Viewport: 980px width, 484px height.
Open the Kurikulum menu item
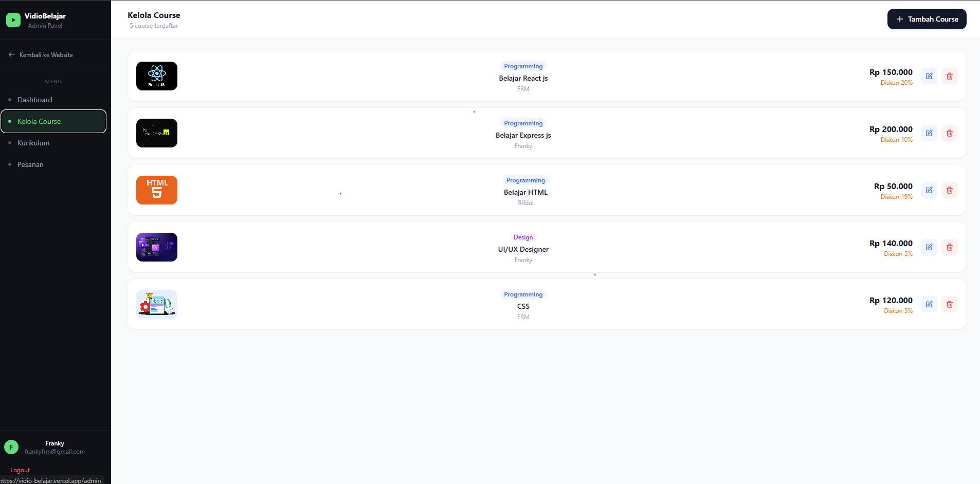pos(53,143)
